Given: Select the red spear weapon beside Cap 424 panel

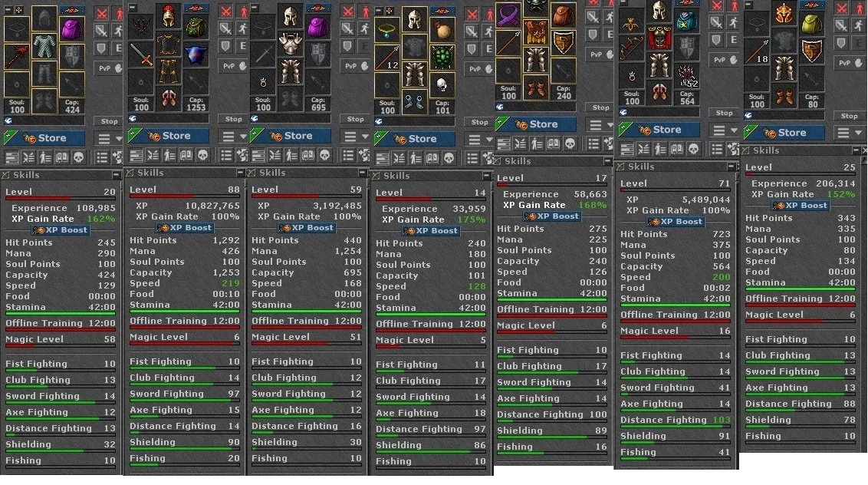Looking at the screenshot, I should click(17, 57).
